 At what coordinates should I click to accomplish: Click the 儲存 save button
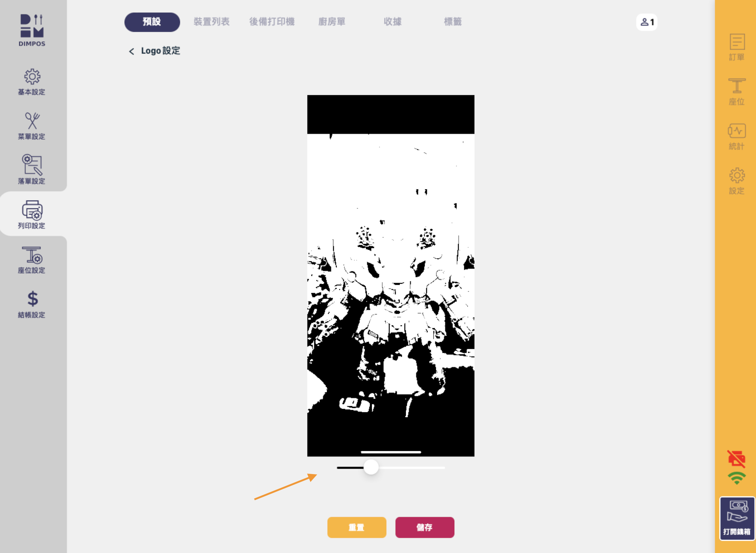pos(425,527)
